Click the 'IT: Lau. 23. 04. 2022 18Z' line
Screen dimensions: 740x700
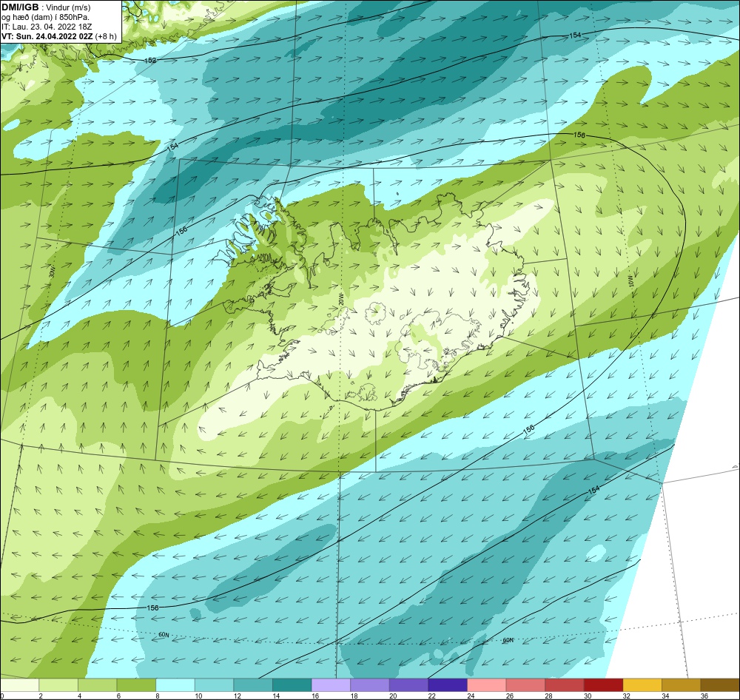[x=47, y=27]
